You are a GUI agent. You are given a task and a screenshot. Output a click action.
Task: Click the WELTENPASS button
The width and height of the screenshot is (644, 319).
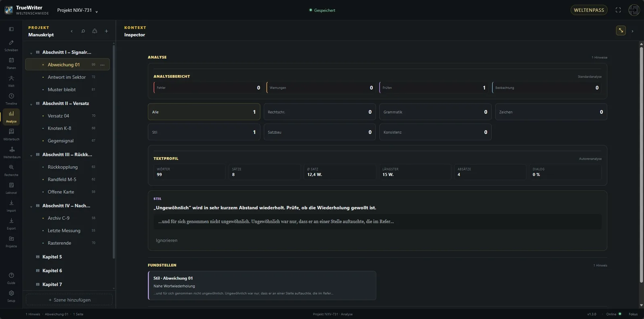pyautogui.click(x=589, y=10)
